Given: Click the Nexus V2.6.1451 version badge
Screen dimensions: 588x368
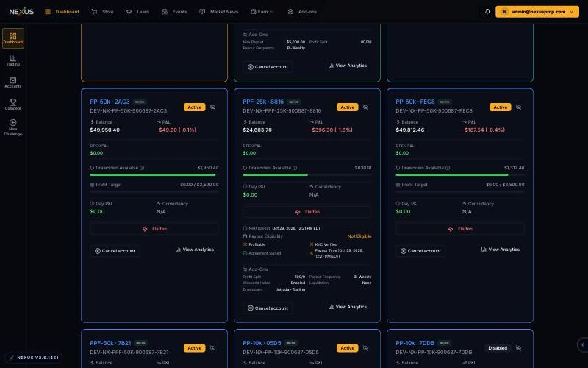Looking at the screenshot, I should 34,358.
